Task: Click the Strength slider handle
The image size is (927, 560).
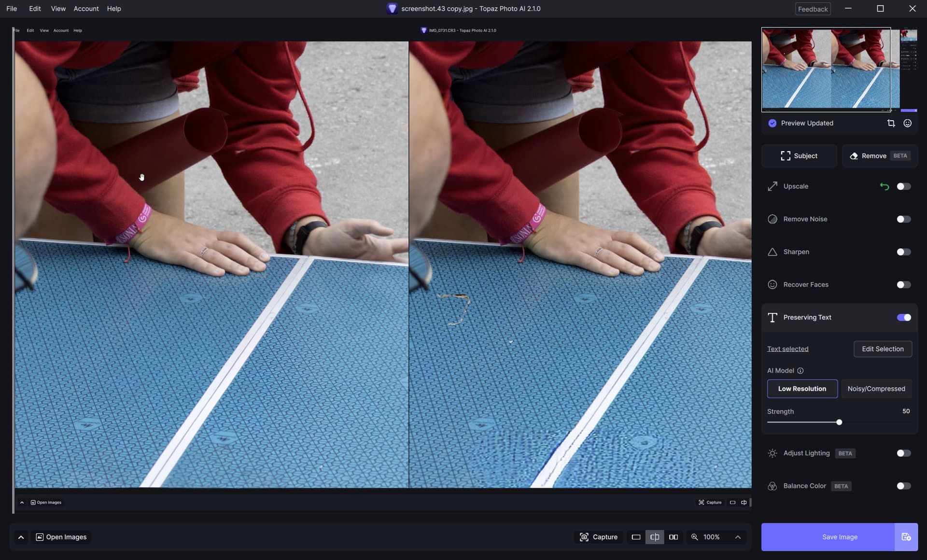Action: [839, 422]
